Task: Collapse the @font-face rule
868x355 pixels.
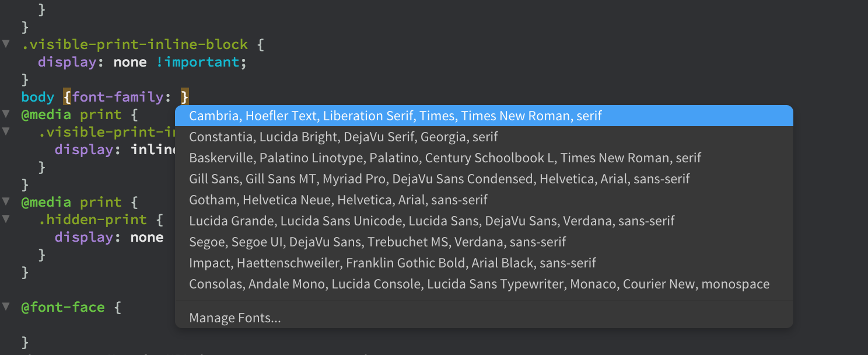Action: (x=6, y=307)
